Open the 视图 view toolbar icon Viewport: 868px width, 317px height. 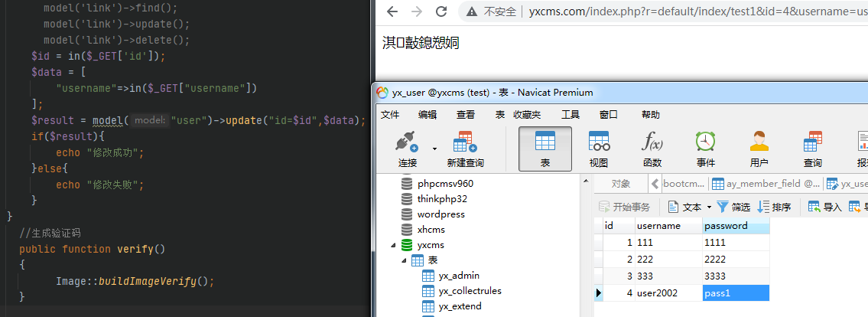click(x=598, y=142)
